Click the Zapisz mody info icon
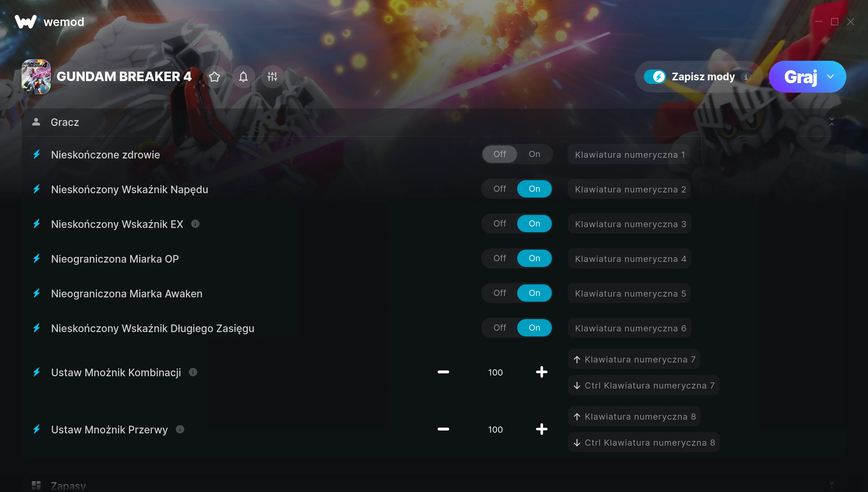The height and width of the screenshot is (492, 868). tap(746, 77)
